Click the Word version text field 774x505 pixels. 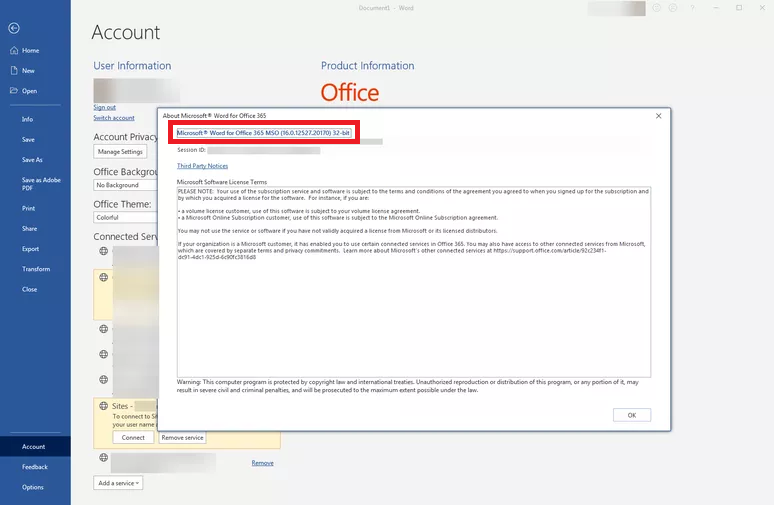pos(264,133)
